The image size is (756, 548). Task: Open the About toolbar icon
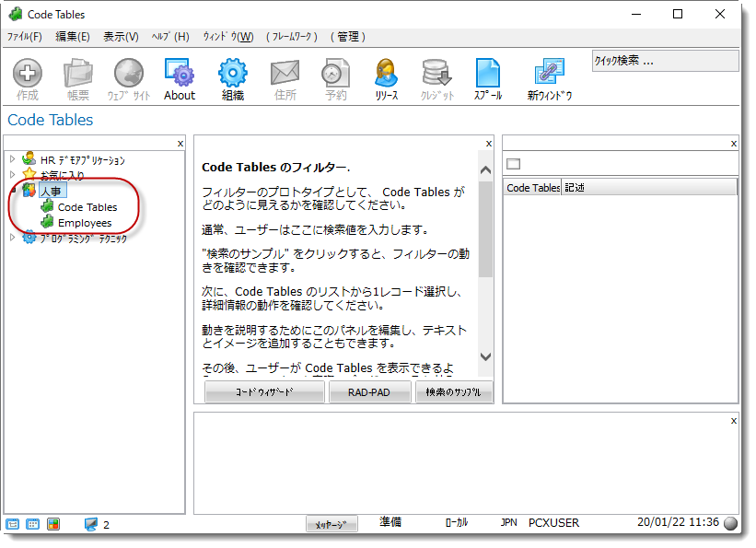click(x=180, y=73)
